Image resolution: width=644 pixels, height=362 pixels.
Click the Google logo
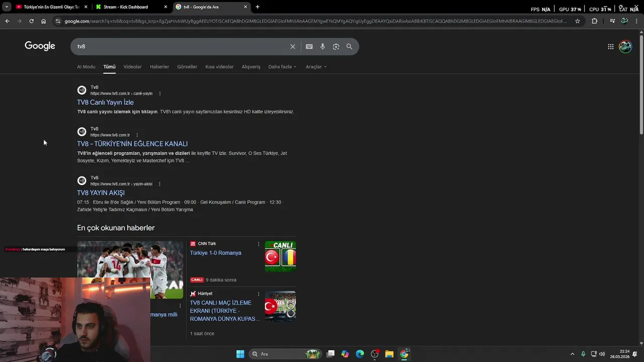pos(40,46)
